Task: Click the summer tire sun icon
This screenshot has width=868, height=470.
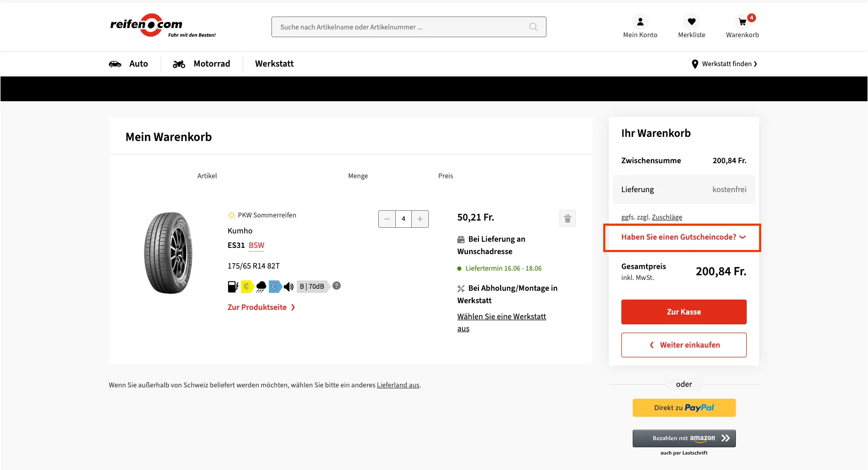Action: (232, 215)
